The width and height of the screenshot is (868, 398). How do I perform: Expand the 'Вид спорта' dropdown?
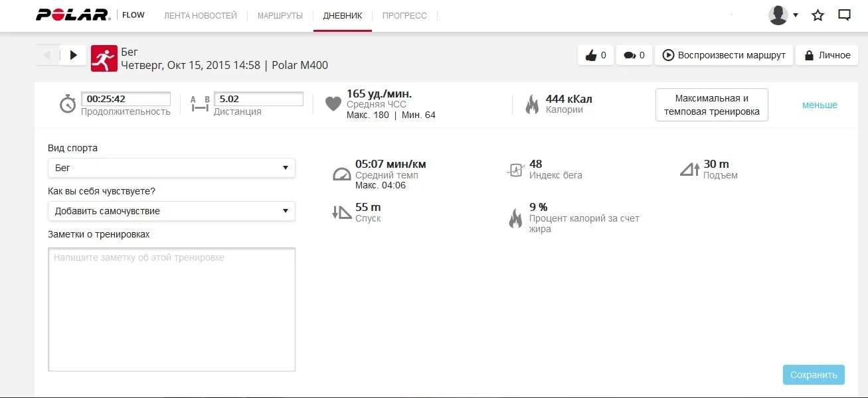(x=171, y=168)
